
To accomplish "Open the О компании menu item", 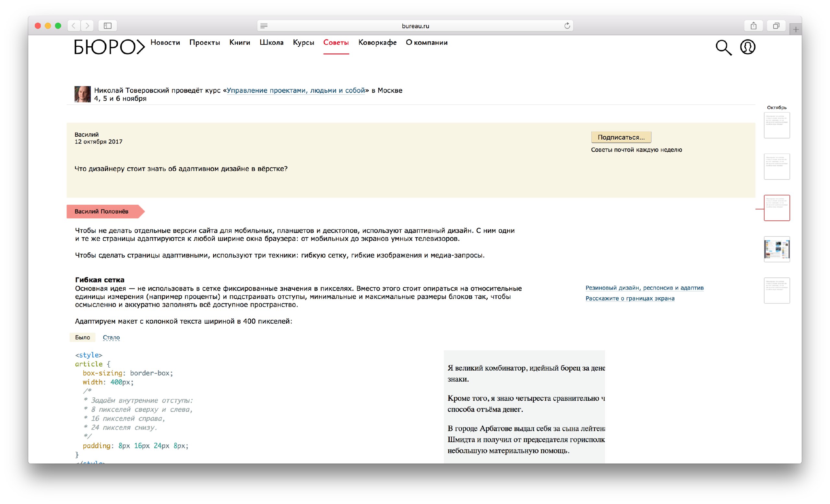I will coord(426,42).
